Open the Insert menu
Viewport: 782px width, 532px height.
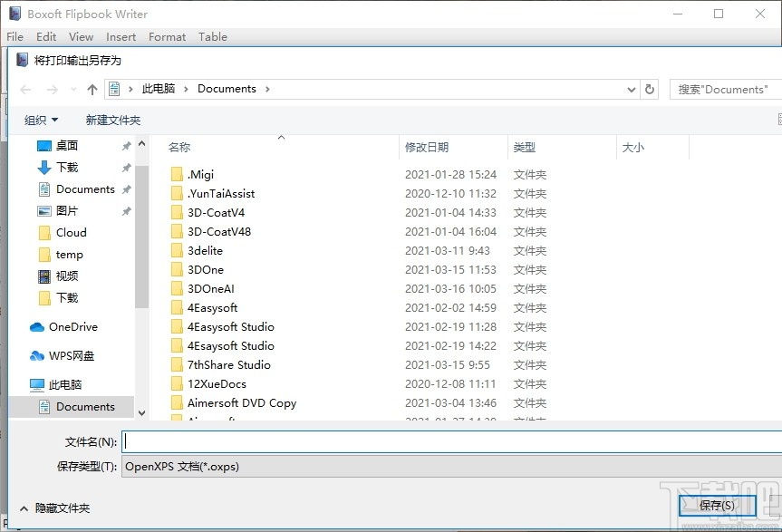click(121, 37)
